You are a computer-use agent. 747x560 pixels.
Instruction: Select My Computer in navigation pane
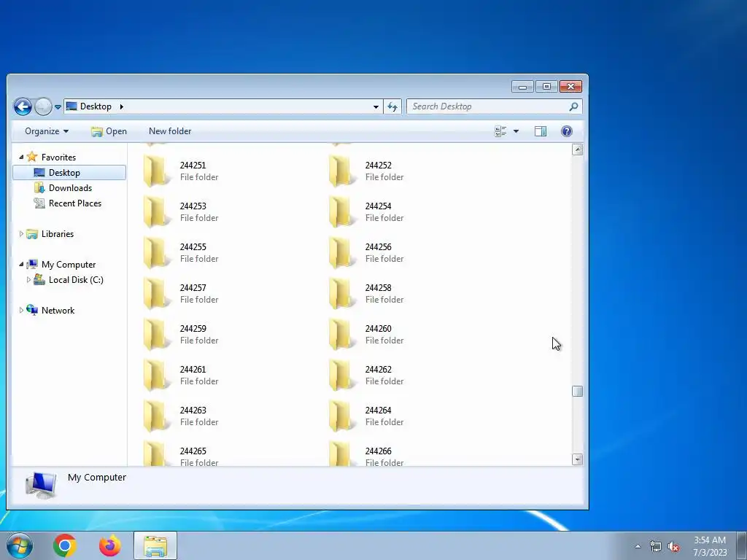tap(68, 265)
